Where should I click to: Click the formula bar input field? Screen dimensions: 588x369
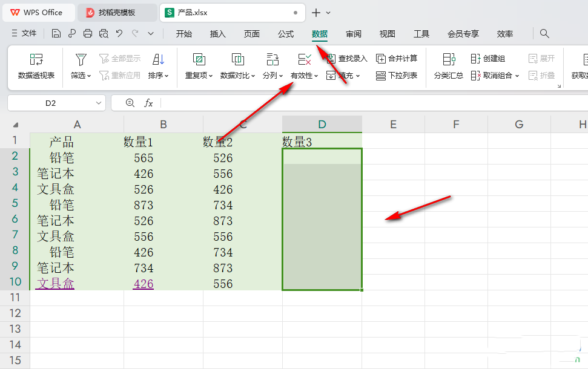373,103
